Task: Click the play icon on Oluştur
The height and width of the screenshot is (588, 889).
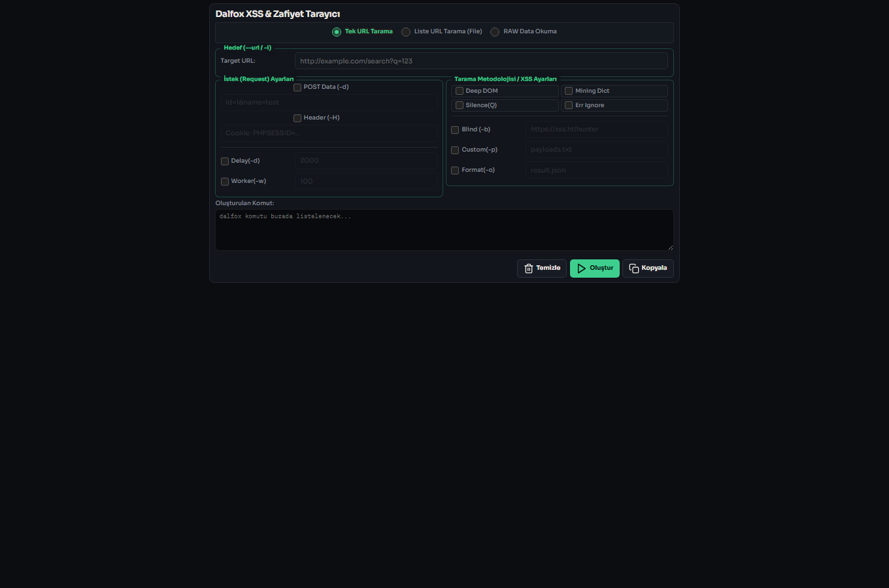Action: [582, 269]
